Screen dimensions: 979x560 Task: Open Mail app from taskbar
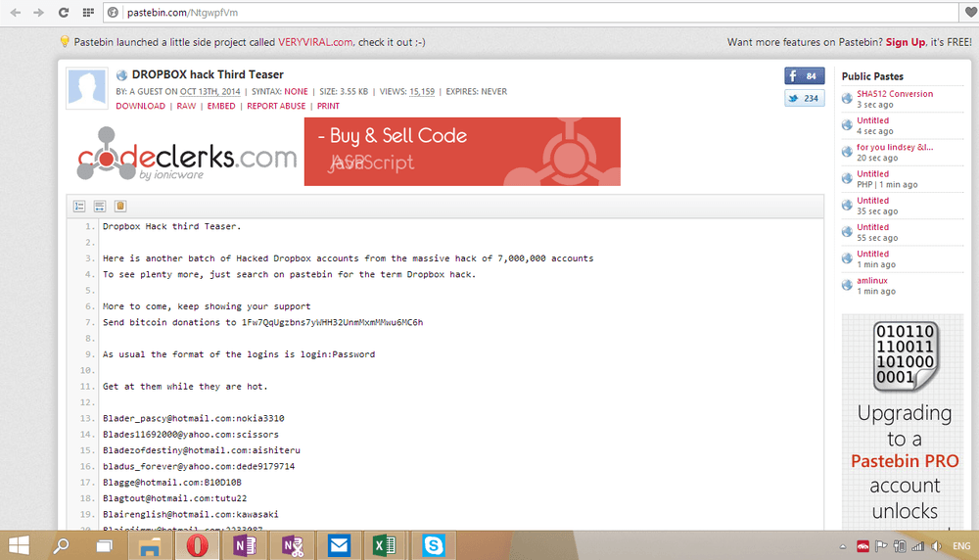tap(339, 545)
